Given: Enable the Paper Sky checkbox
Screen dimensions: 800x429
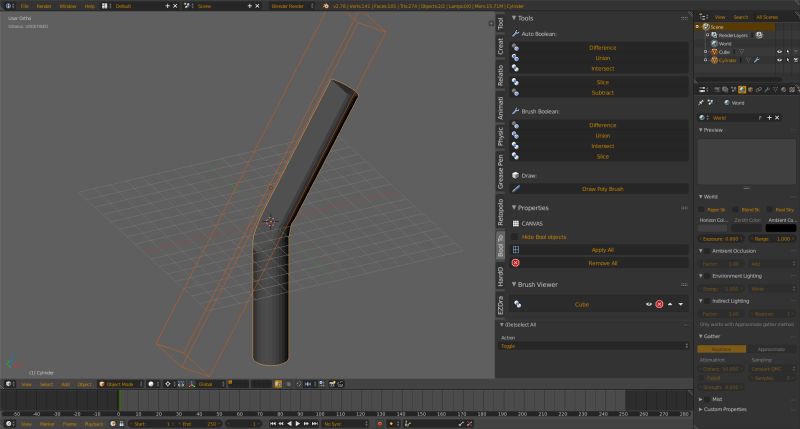Looking at the screenshot, I should [x=701, y=210].
